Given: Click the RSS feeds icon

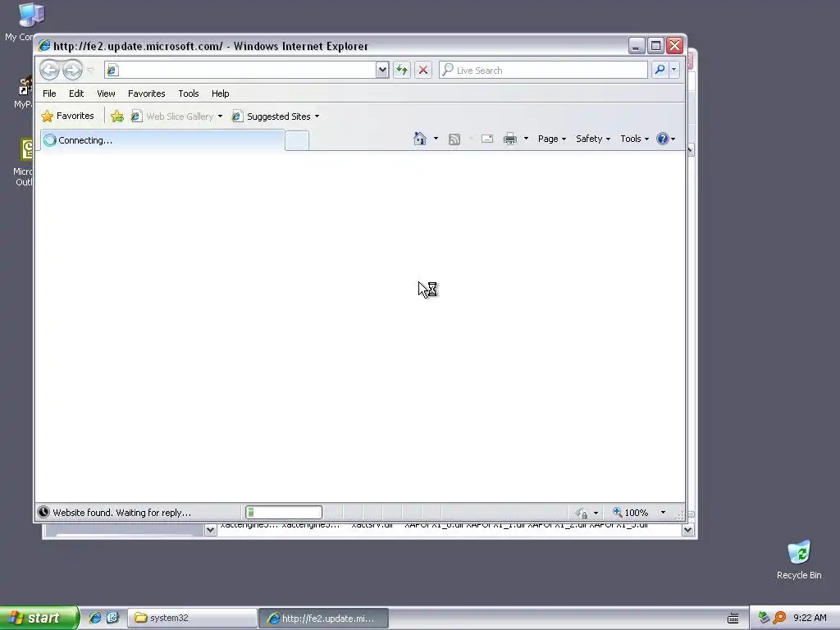Looking at the screenshot, I should point(454,139).
